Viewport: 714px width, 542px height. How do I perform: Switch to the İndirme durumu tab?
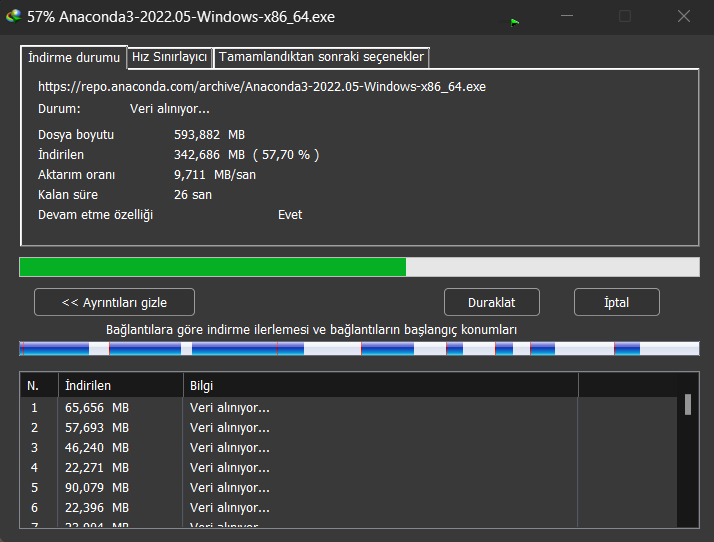point(74,57)
